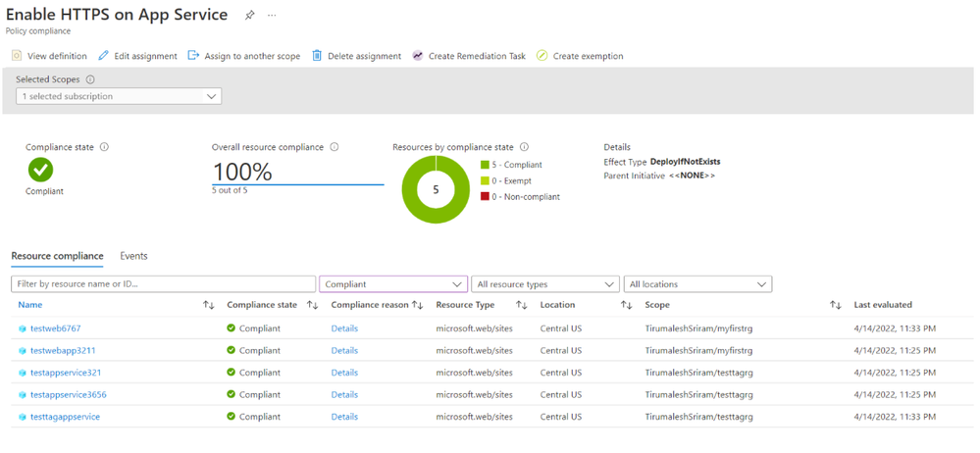Click the Delete assignment trash icon

pyautogui.click(x=317, y=56)
